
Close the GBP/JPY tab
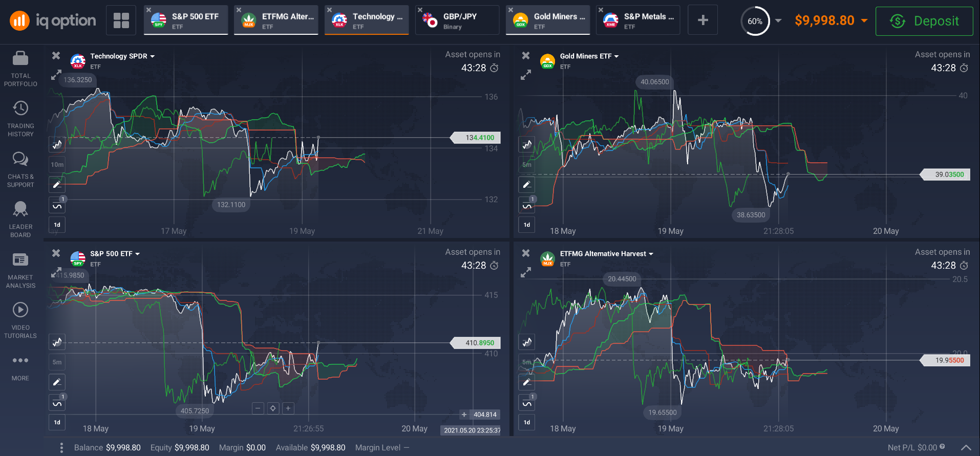[420, 10]
